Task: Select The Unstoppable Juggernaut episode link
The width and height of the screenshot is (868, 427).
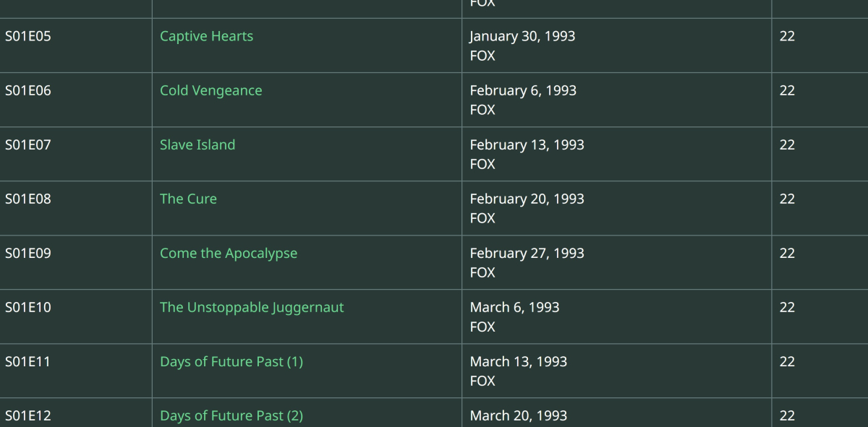Action: pos(252,307)
